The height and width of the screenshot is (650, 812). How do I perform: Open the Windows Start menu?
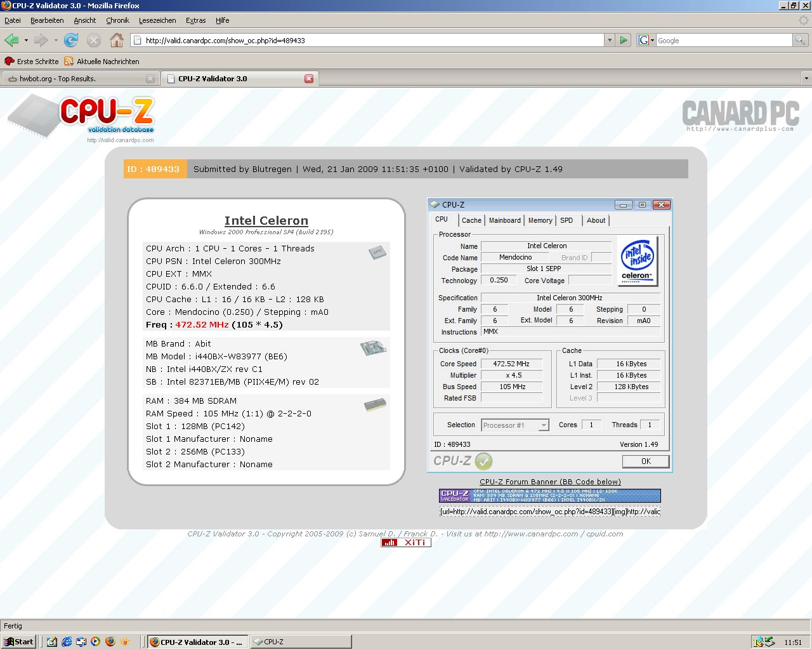click(x=18, y=642)
